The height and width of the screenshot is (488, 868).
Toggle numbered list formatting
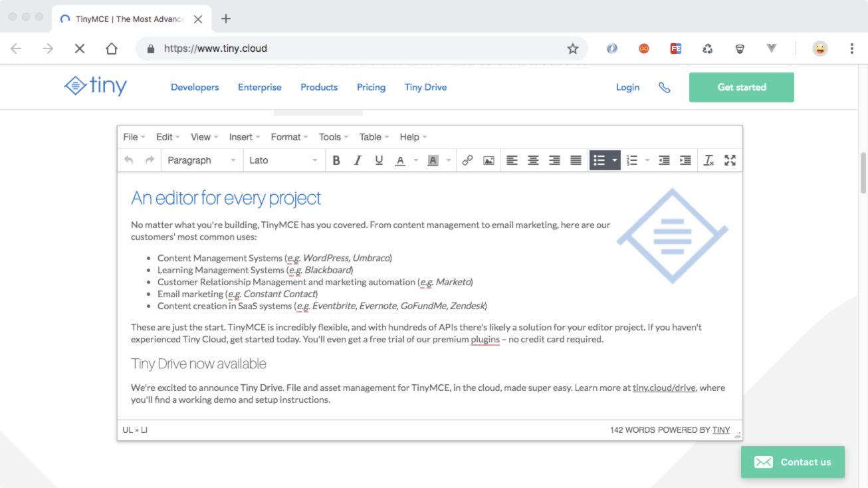point(631,160)
